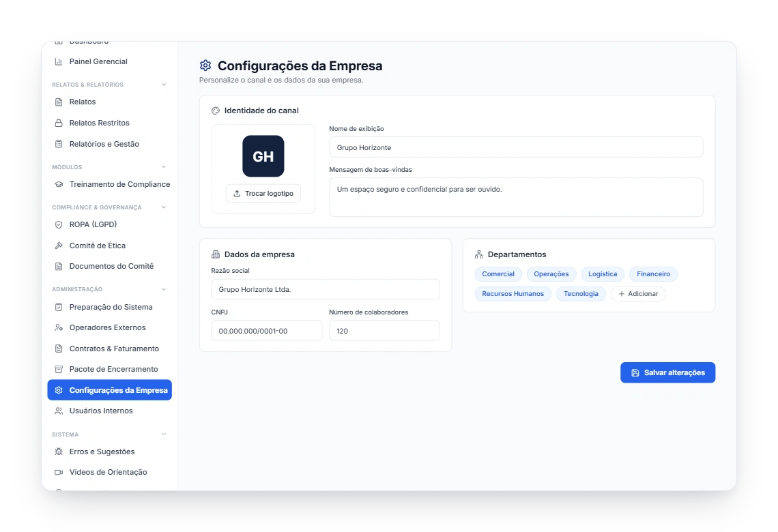Click the Documentos do Comitê file icon
This screenshot has width=778, height=532.
coord(59,266)
